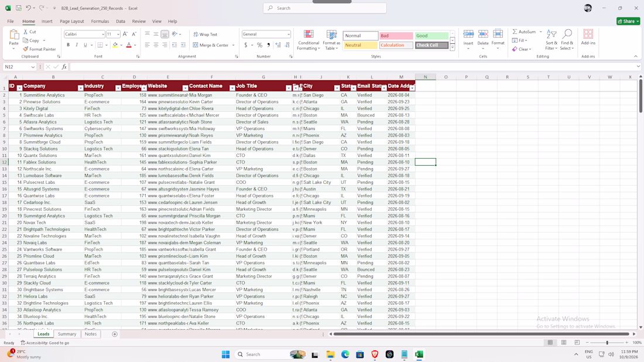This screenshot has height=362, width=644.
Task: Open the font size dropdown
Action: tap(118, 35)
